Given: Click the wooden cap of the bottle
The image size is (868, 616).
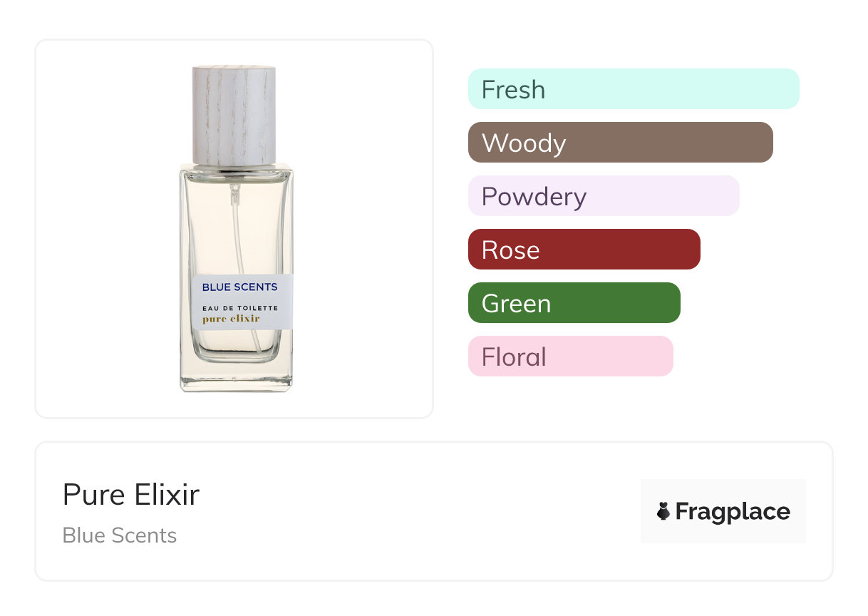Looking at the screenshot, I should tap(234, 115).
